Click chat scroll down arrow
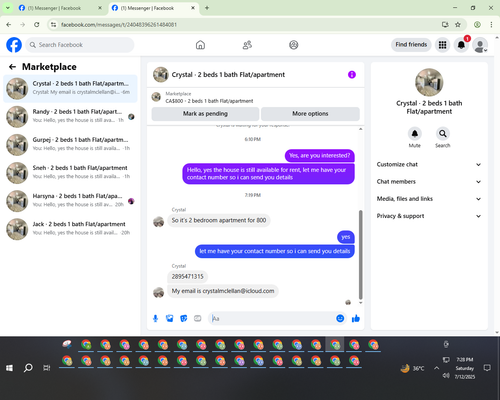500x400 pixels. pyautogui.click(x=360, y=303)
